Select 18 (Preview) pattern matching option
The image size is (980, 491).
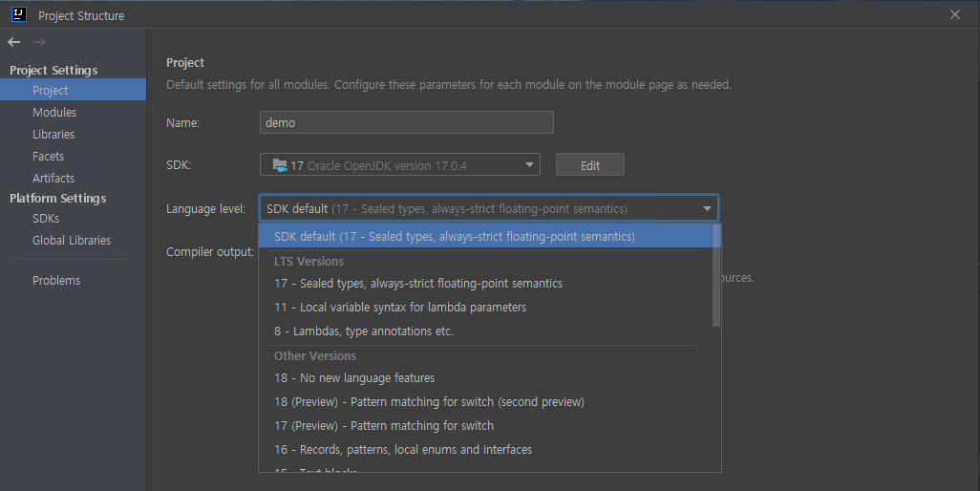tap(485, 401)
